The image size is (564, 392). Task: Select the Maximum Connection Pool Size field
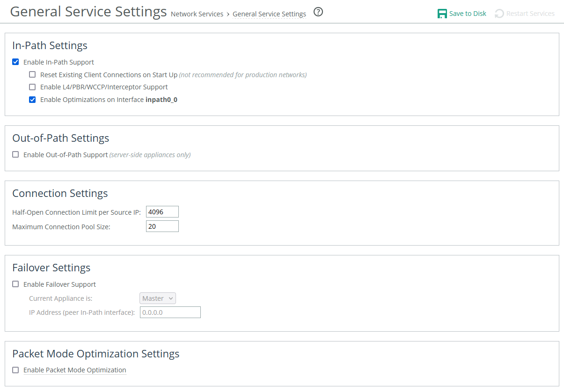[x=162, y=226]
